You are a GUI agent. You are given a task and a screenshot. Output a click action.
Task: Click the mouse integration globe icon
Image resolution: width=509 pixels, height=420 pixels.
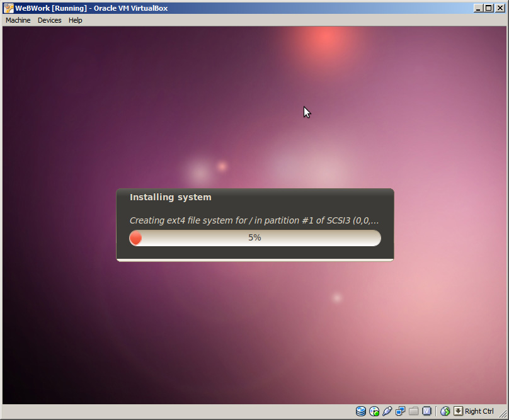click(445, 411)
